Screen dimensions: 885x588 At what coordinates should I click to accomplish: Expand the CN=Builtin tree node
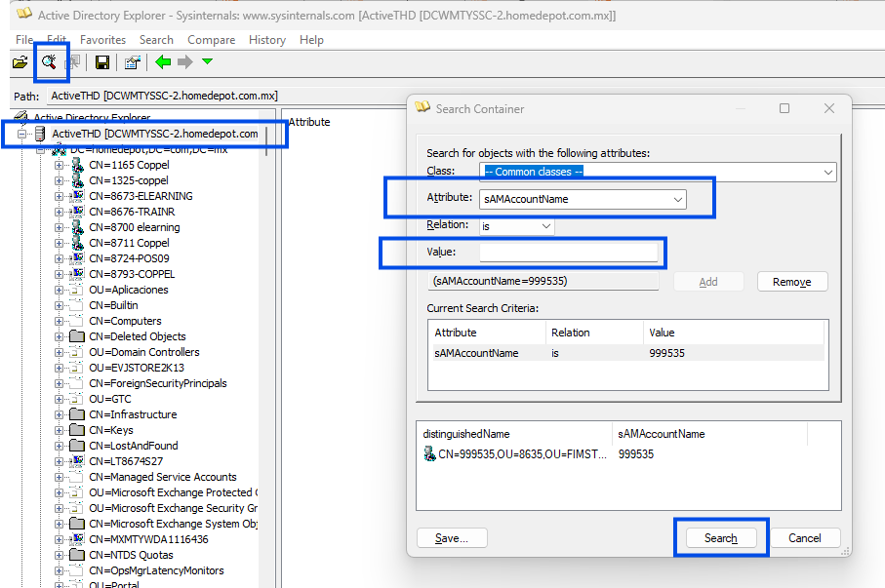(59, 305)
